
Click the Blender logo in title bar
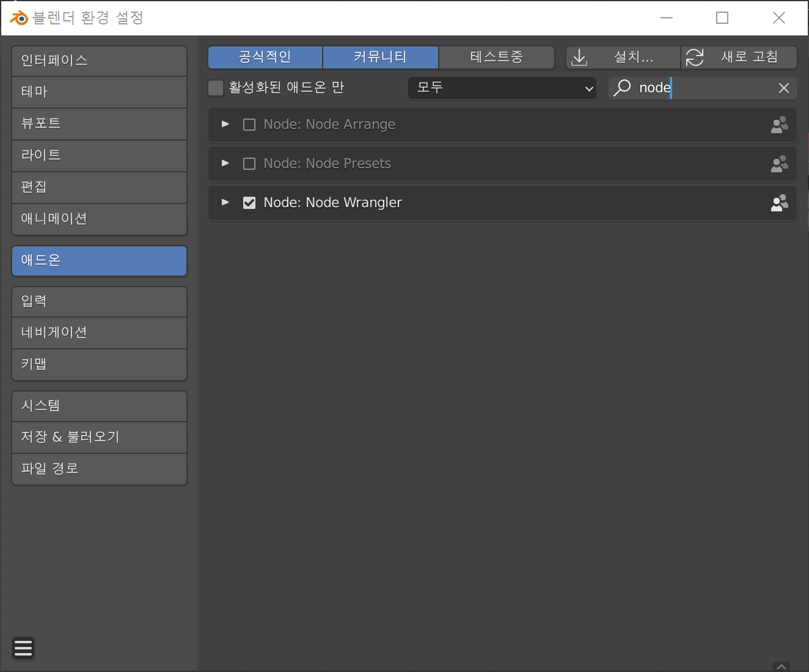[x=19, y=18]
